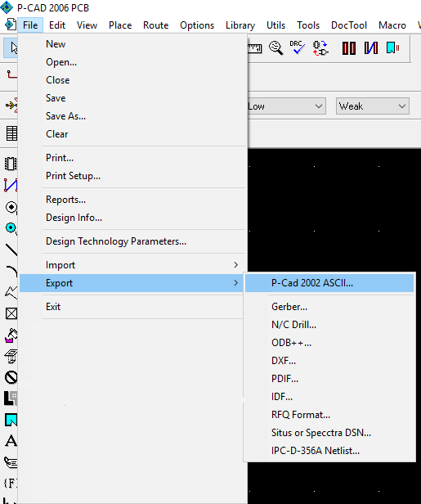Open the table grid icon
Image resolution: width=421 pixels, height=504 pixels.
pyautogui.click(x=11, y=133)
